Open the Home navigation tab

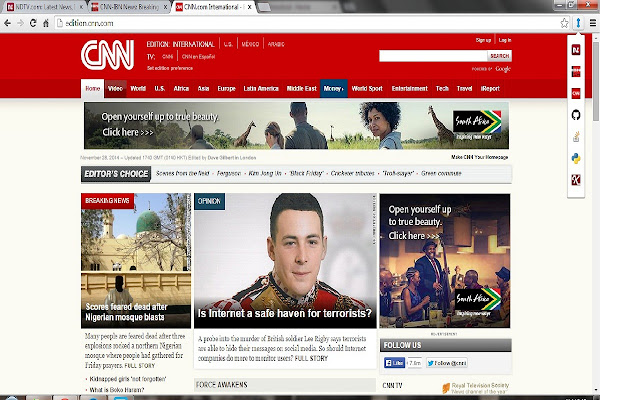coord(93,89)
